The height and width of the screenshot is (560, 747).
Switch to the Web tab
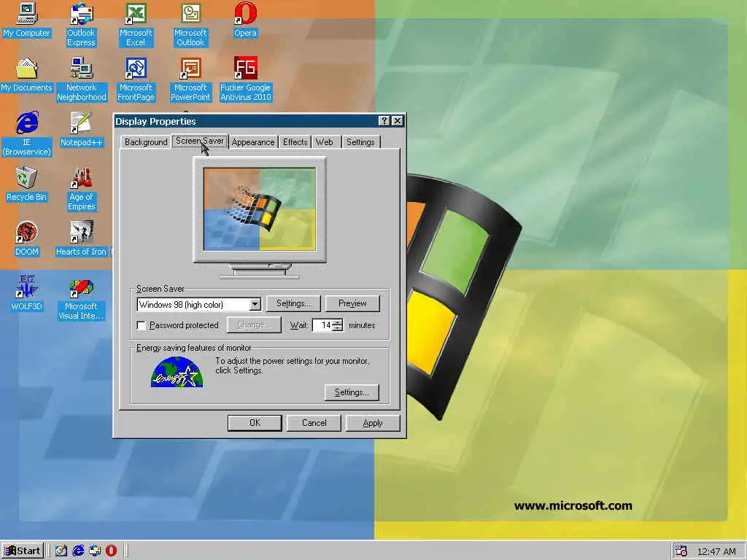(x=325, y=142)
